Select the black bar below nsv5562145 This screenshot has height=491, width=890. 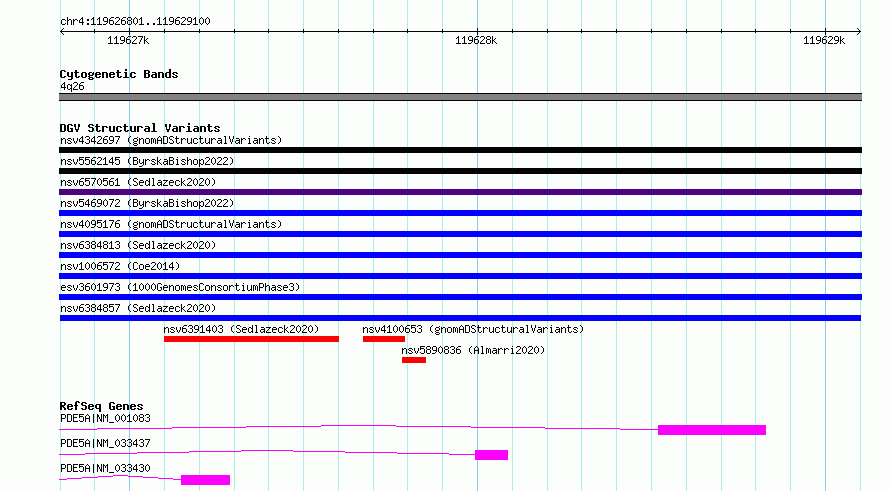pyautogui.click(x=460, y=171)
